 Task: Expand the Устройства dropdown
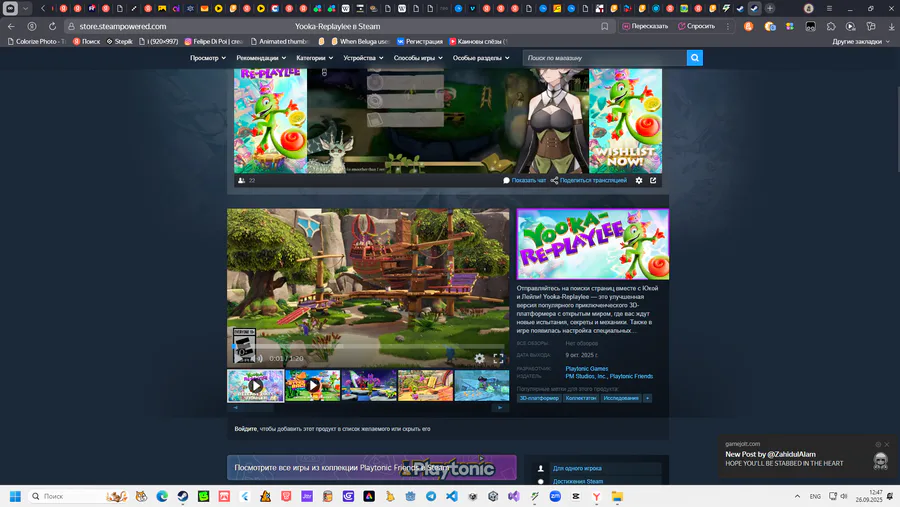tap(363, 58)
